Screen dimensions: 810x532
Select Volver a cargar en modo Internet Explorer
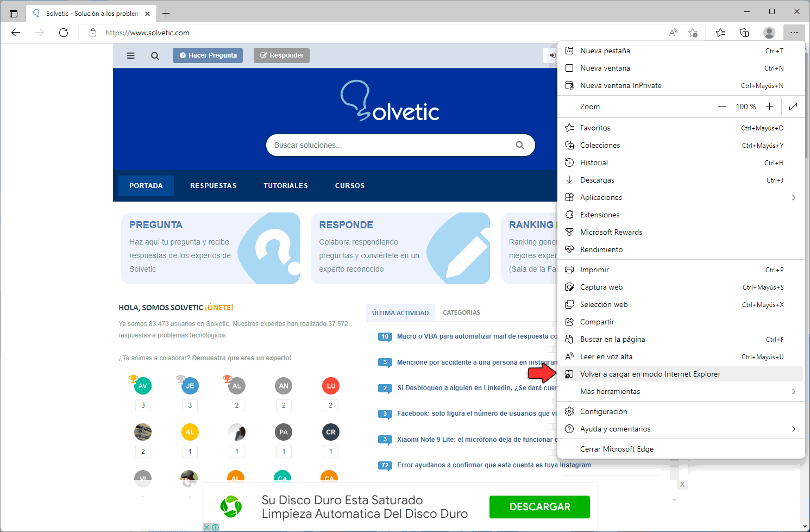(x=681, y=374)
